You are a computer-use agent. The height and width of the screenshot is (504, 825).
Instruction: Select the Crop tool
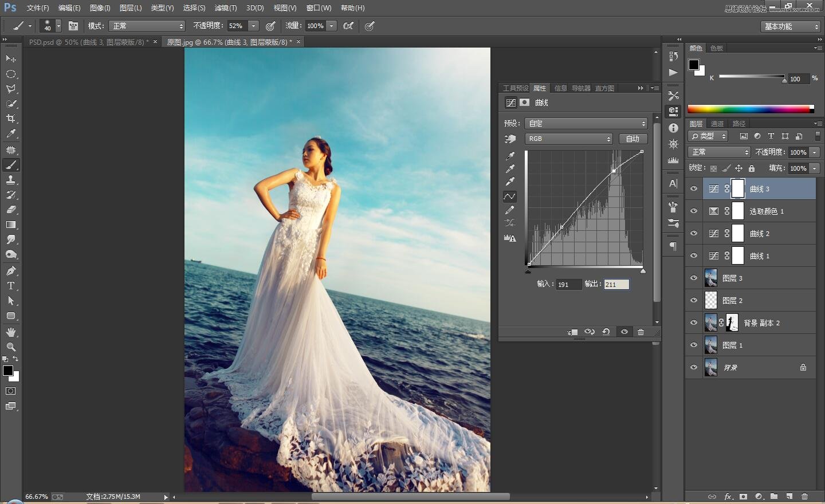coord(11,119)
